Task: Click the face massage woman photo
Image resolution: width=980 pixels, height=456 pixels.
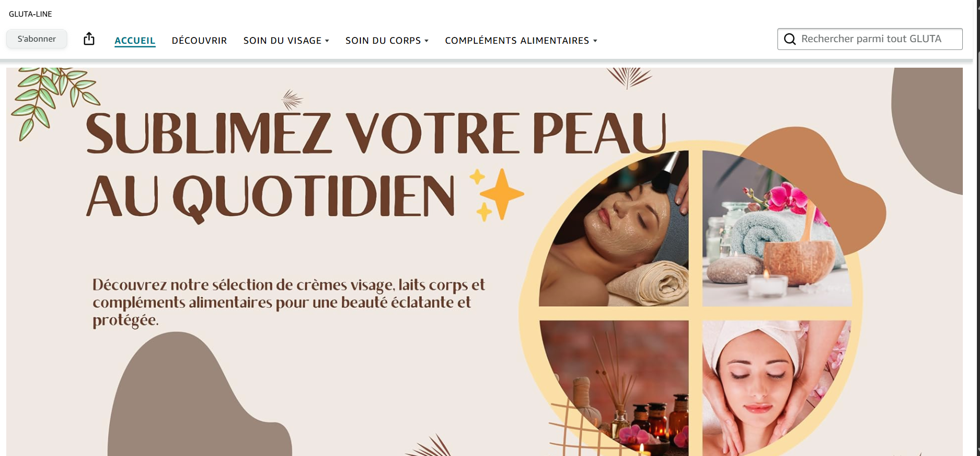Action: coord(777,388)
